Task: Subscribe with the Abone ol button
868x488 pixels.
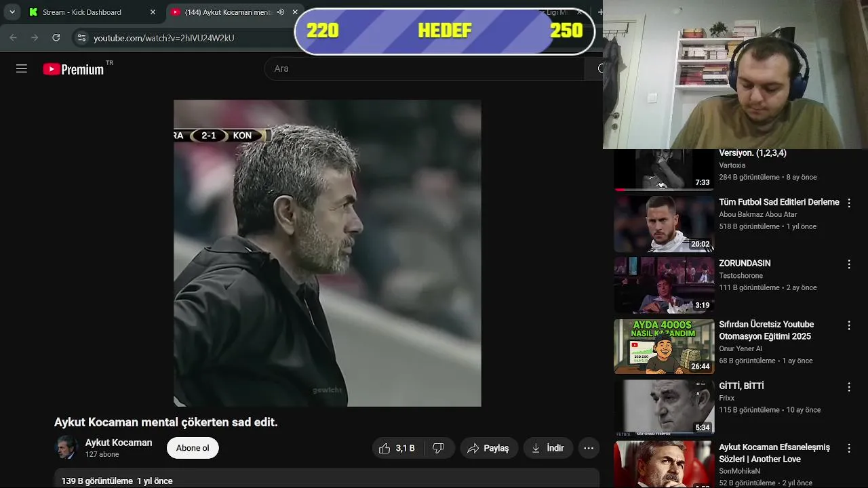Action: (x=193, y=448)
